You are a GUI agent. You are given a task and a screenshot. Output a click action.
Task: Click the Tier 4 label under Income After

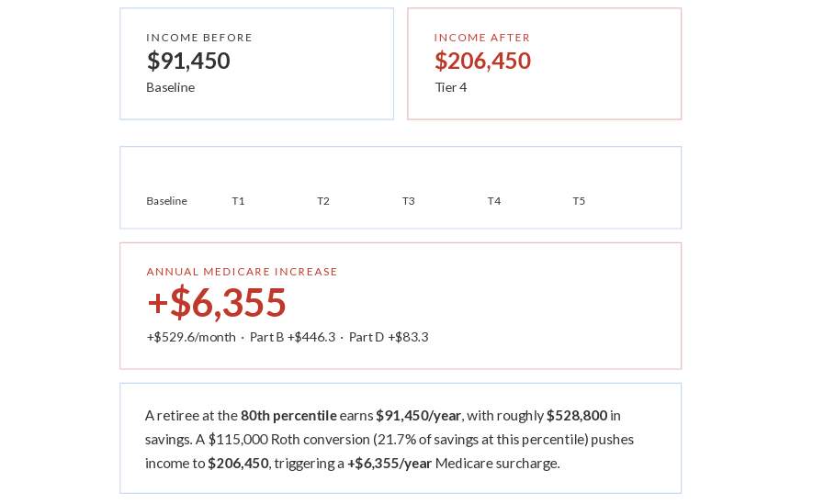click(451, 87)
